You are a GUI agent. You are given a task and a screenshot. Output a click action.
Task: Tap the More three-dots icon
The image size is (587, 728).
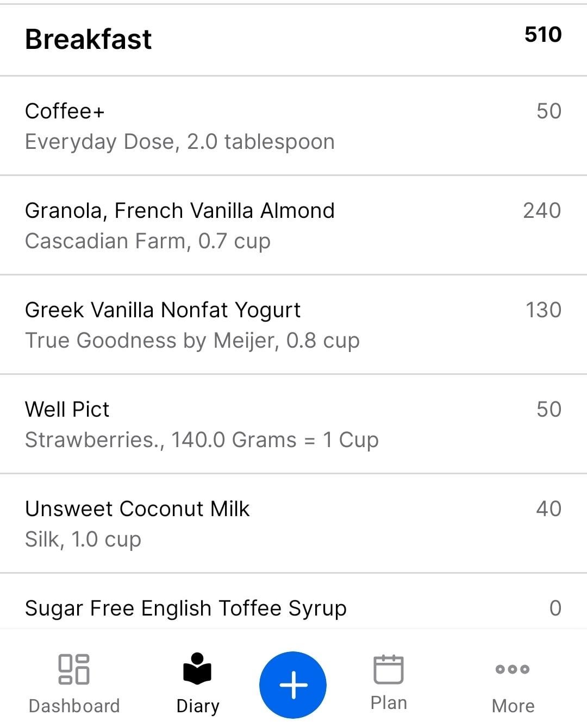513,669
